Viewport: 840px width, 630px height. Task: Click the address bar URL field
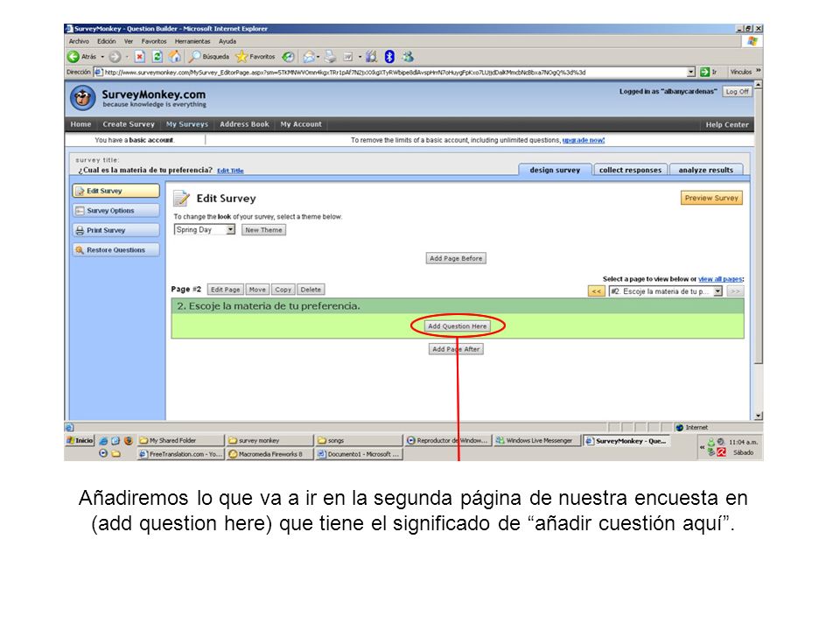click(395, 72)
